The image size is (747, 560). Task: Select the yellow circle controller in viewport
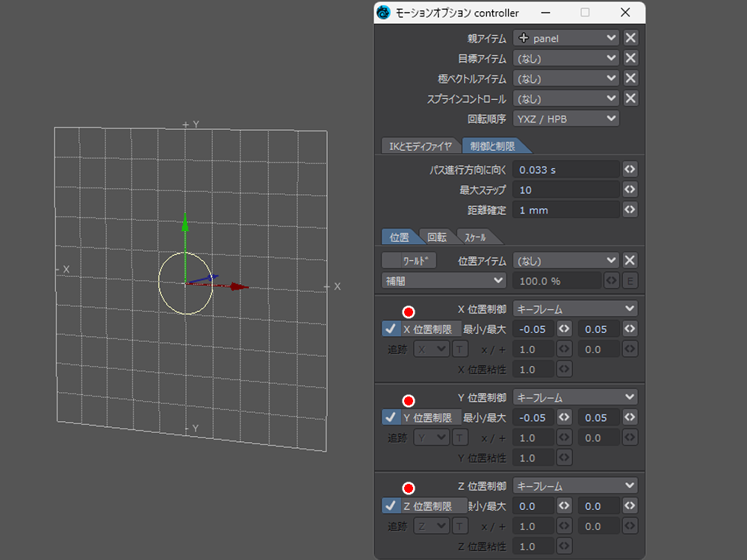coord(185,283)
